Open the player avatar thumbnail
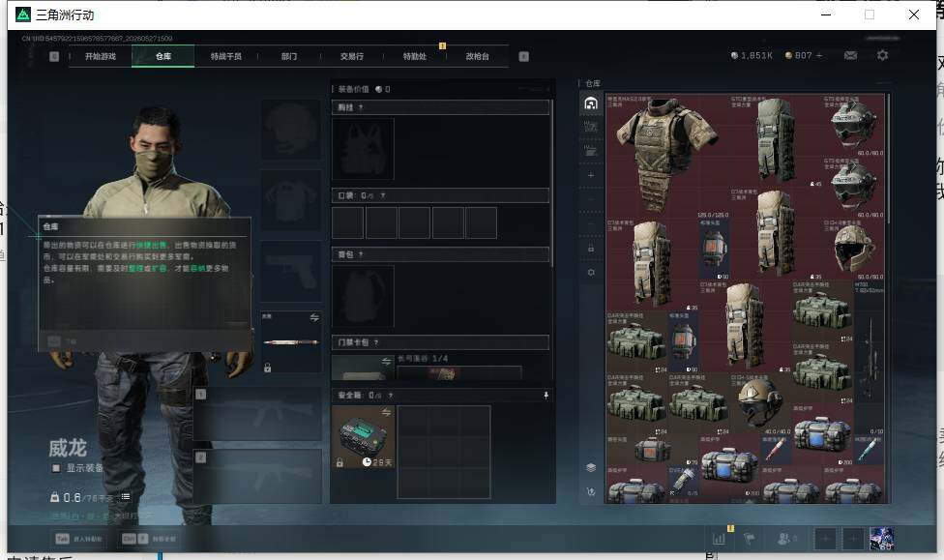Image resolution: width=944 pixels, height=560 pixels. click(x=881, y=539)
